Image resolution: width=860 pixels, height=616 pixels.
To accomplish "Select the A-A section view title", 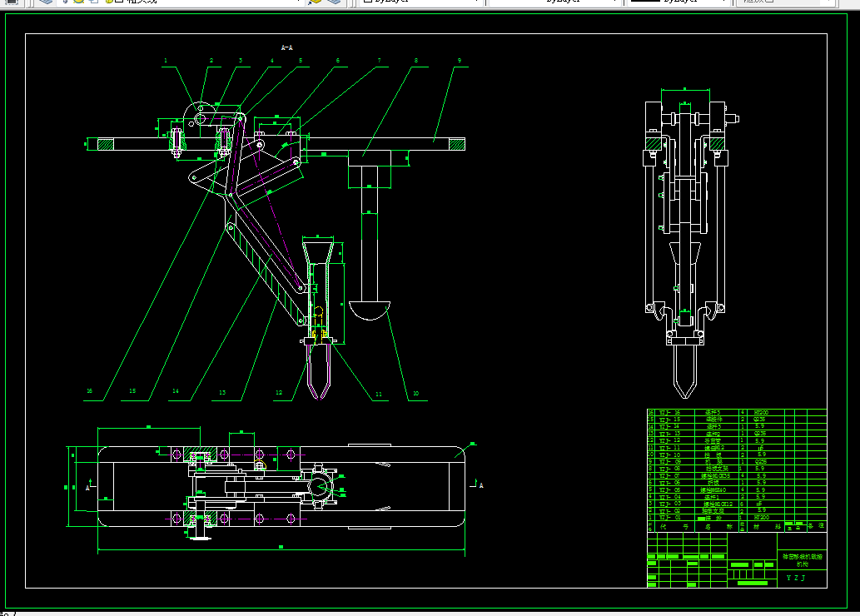I will [x=287, y=47].
